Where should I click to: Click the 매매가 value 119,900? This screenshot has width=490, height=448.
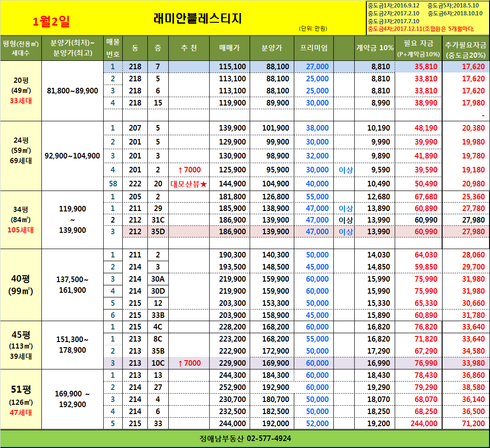click(232, 103)
